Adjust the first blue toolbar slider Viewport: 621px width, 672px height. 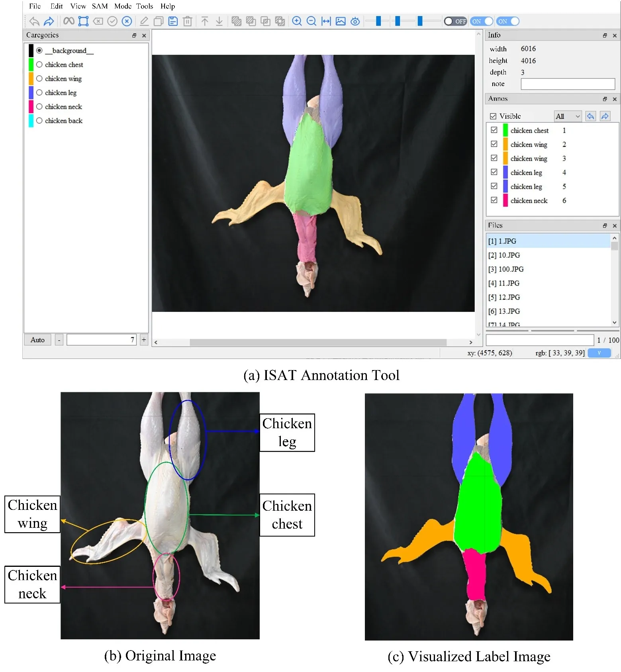coord(378,21)
